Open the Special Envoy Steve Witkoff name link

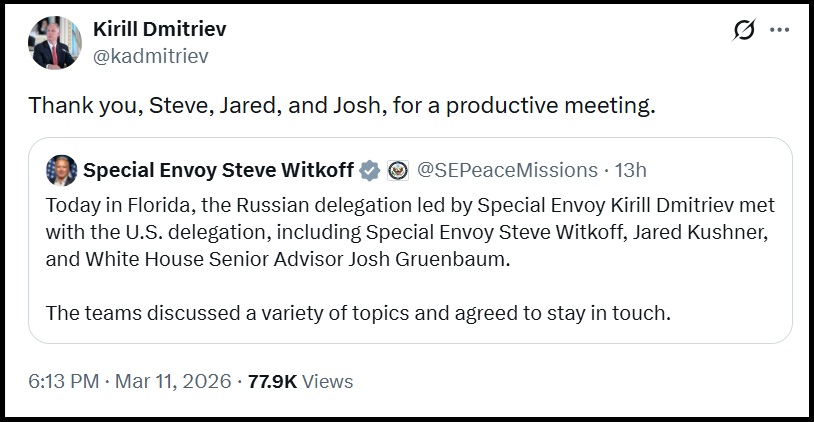[x=218, y=170]
